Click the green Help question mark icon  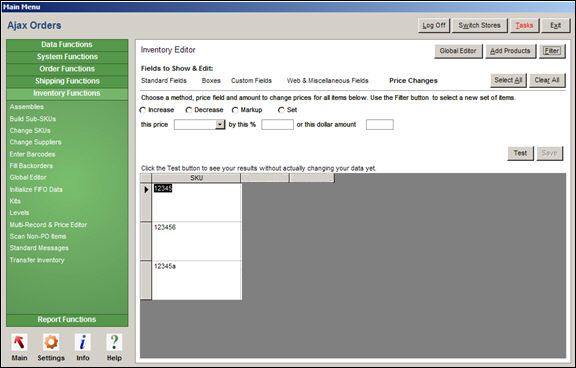click(x=114, y=342)
